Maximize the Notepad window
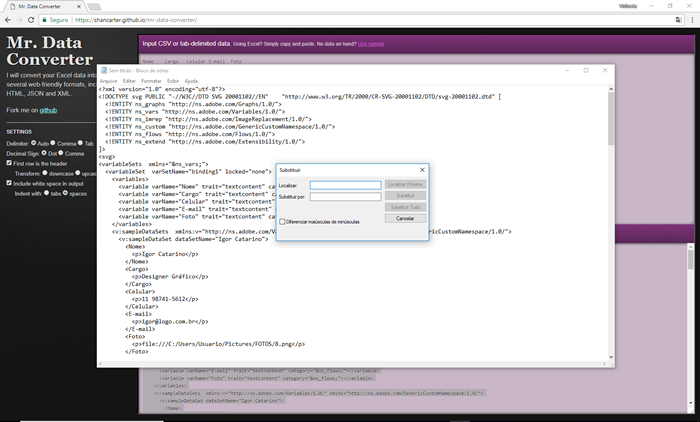Screen dimensions: 700x422 pyautogui.click(x=586, y=70)
